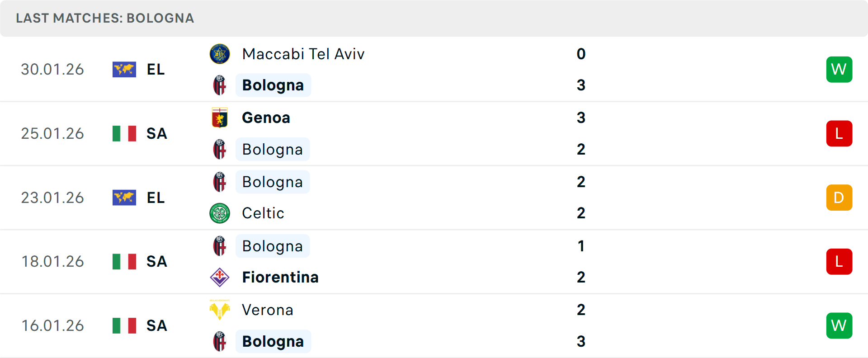
Task: Click the red L badge for Fiorentina match
Action: click(839, 262)
